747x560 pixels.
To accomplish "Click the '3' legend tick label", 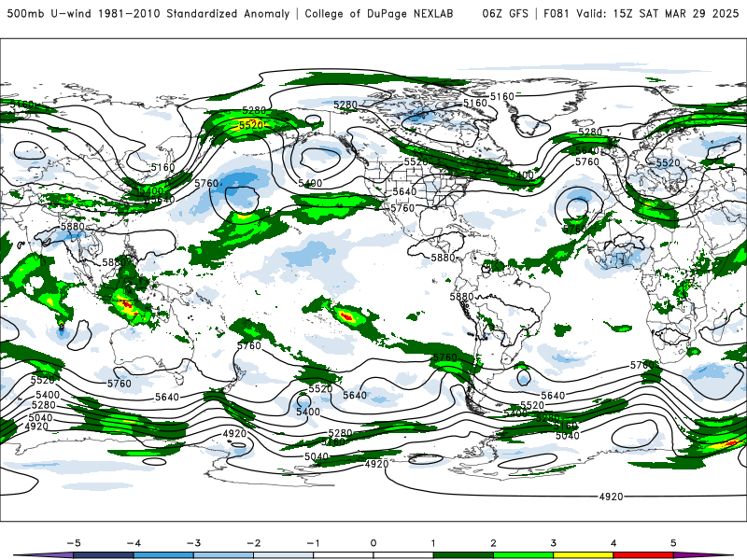I will tap(554, 543).
